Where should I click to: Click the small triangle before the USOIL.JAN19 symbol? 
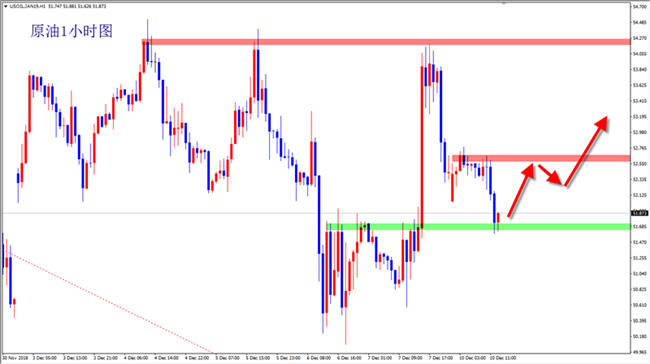(5, 7)
